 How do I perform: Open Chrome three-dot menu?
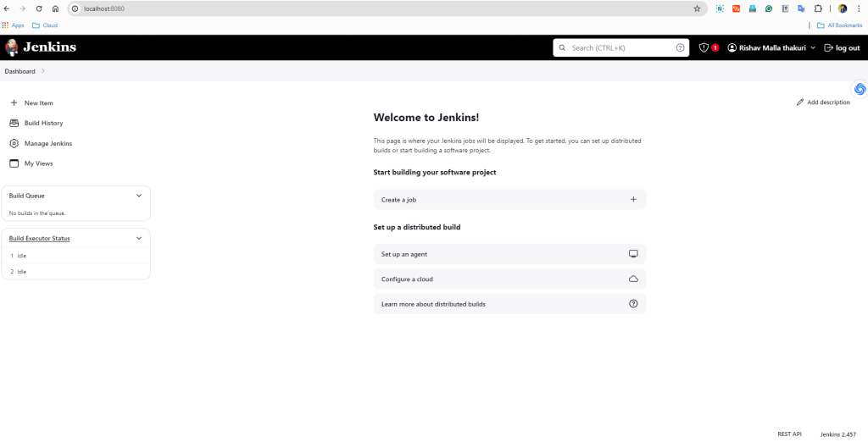[860, 8]
